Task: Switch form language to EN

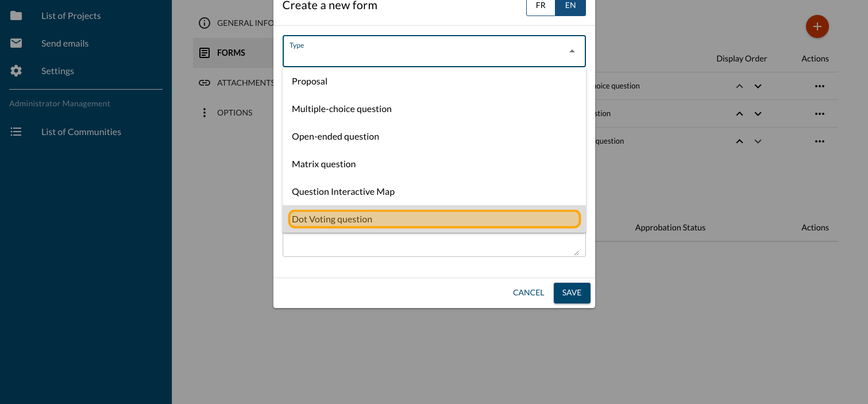Action: (570, 6)
